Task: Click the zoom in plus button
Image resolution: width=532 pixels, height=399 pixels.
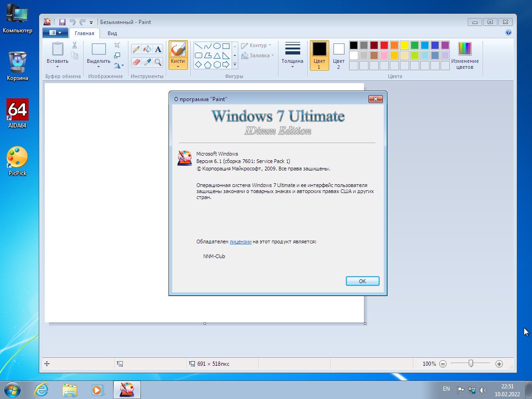Action: click(499, 364)
